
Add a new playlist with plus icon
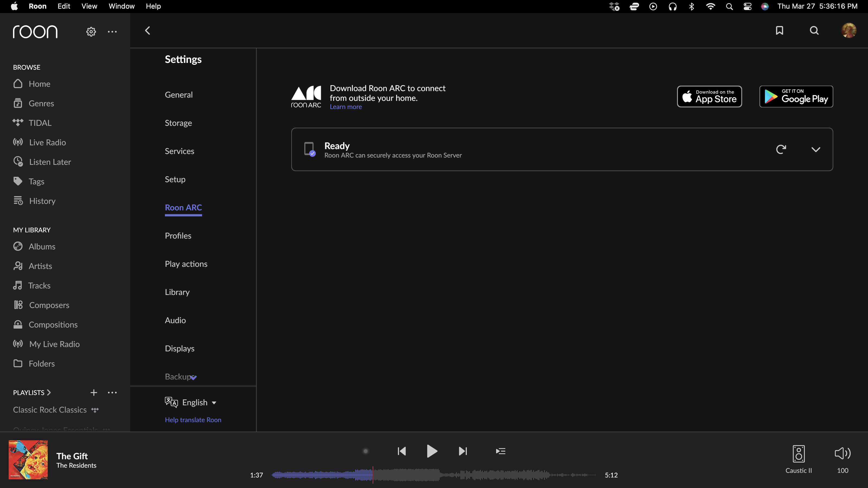point(94,393)
